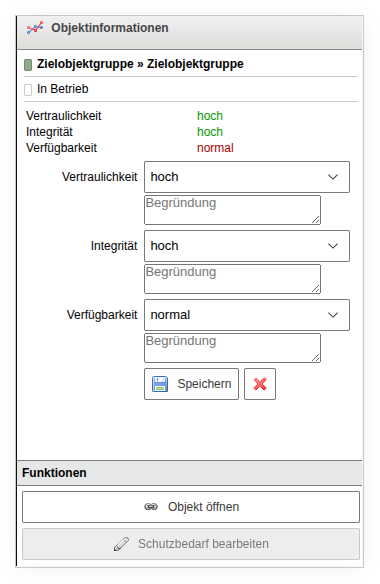Click the Begründung field under Vertraulichkeit
Screen dimensions: 380x584
click(232, 210)
